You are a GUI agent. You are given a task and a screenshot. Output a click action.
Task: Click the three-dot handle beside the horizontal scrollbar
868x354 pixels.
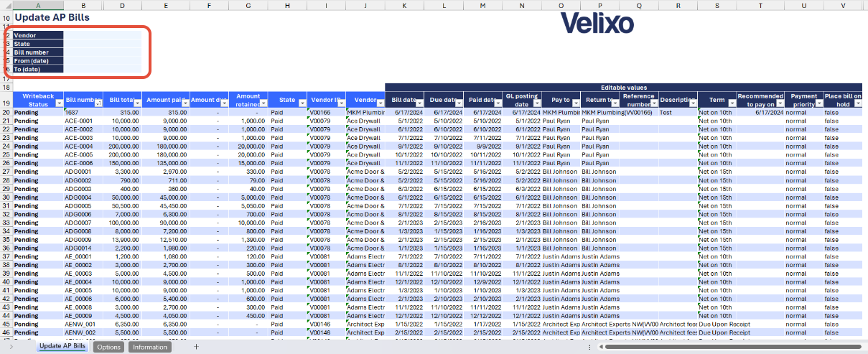589,347
